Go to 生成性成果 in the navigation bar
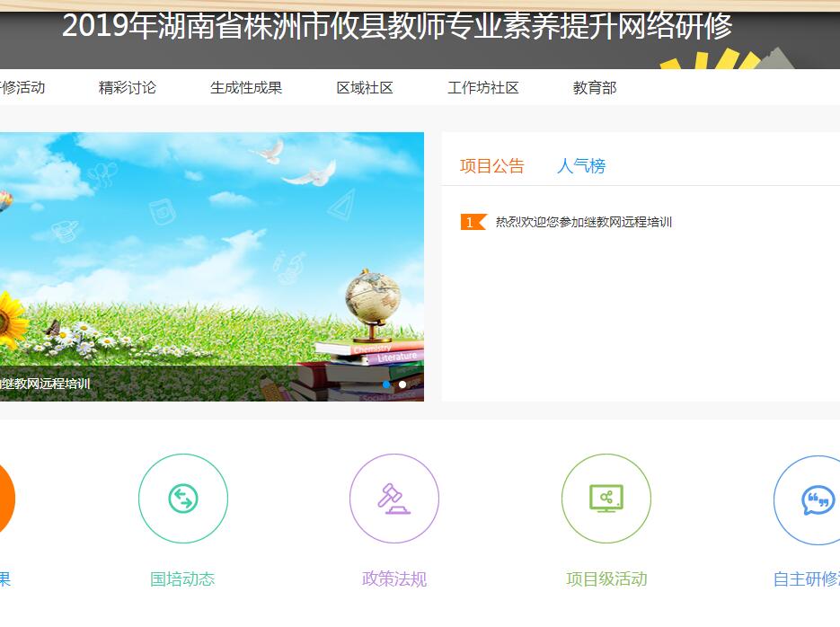The height and width of the screenshot is (627, 840). (246, 88)
